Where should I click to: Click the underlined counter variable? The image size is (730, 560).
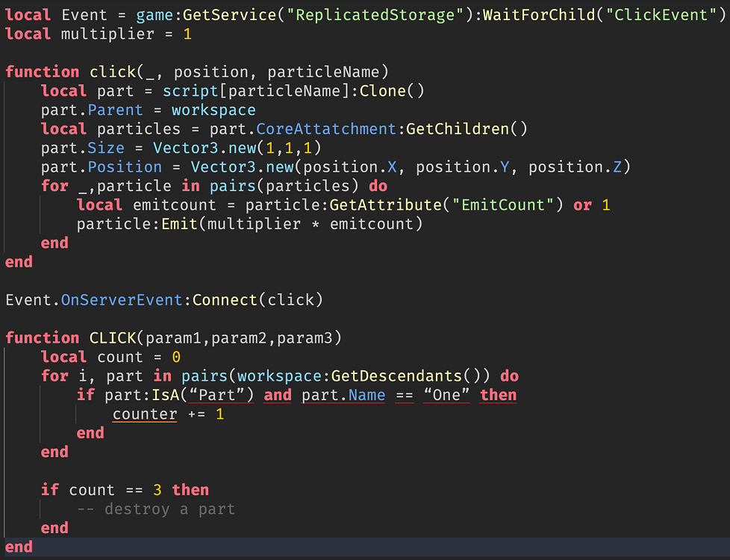click(144, 414)
